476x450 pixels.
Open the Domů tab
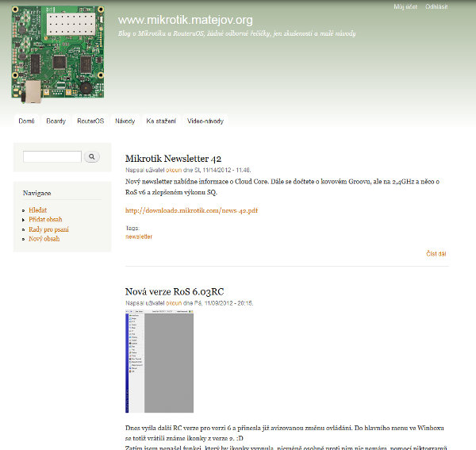(26, 121)
